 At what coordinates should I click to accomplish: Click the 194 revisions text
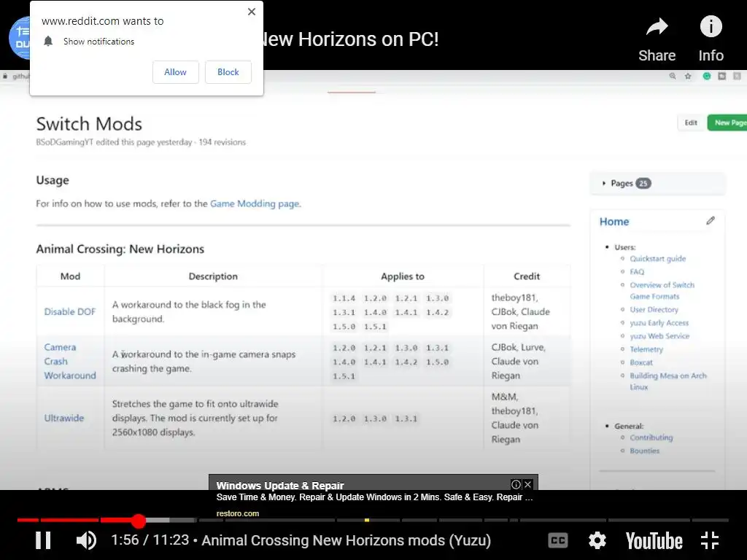click(x=222, y=142)
